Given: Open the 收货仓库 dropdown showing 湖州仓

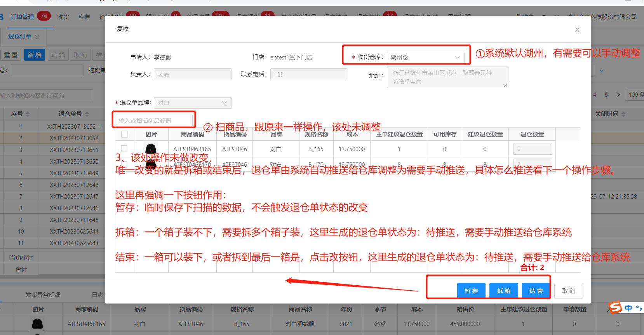Looking at the screenshot, I should pos(425,58).
